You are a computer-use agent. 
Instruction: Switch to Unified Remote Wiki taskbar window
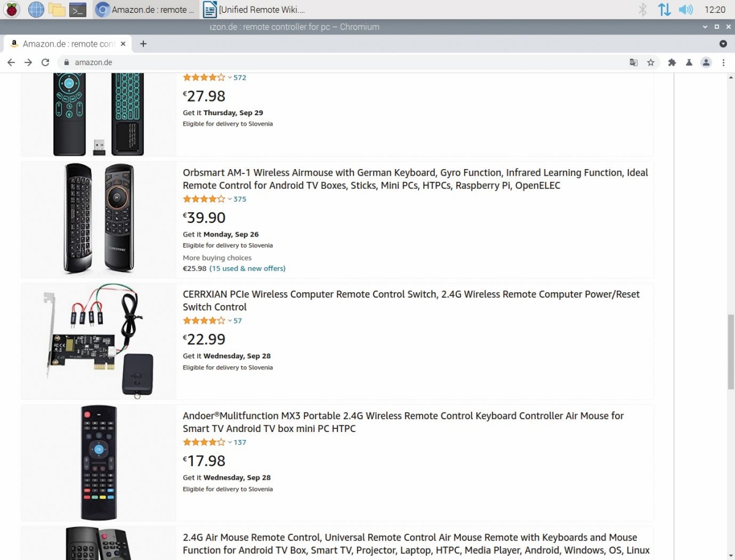(x=254, y=9)
